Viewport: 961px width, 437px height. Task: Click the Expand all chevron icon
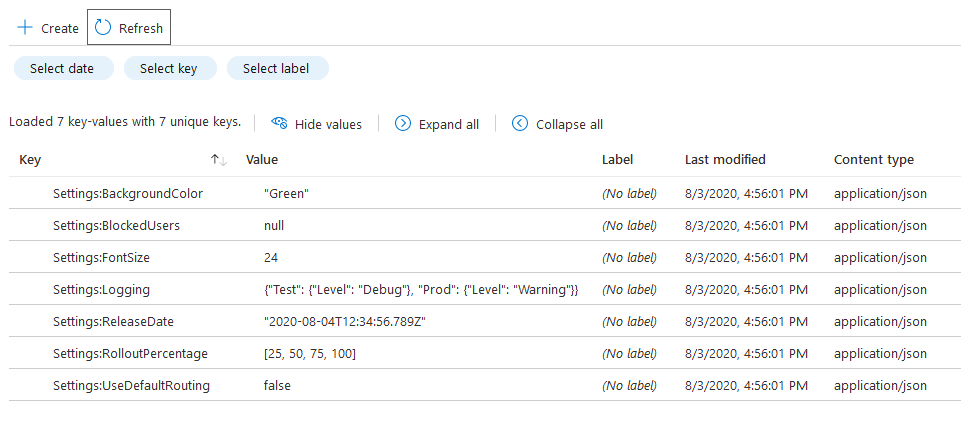[403, 124]
